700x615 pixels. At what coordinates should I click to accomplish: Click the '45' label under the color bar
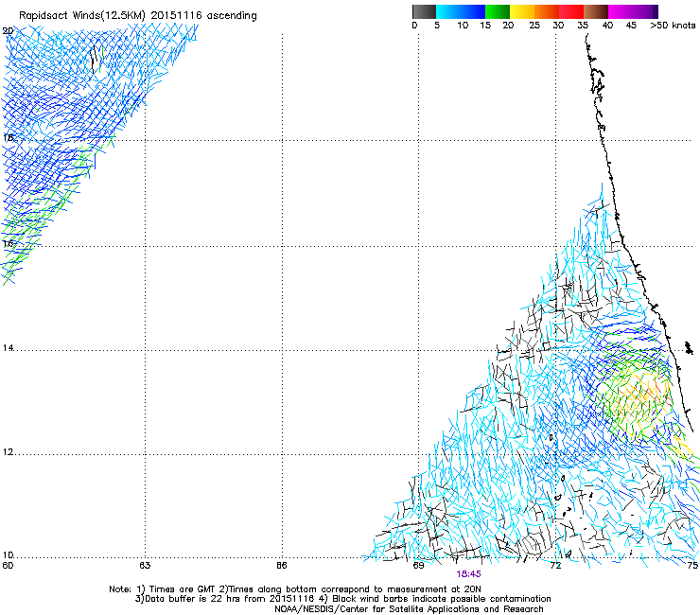point(631,26)
